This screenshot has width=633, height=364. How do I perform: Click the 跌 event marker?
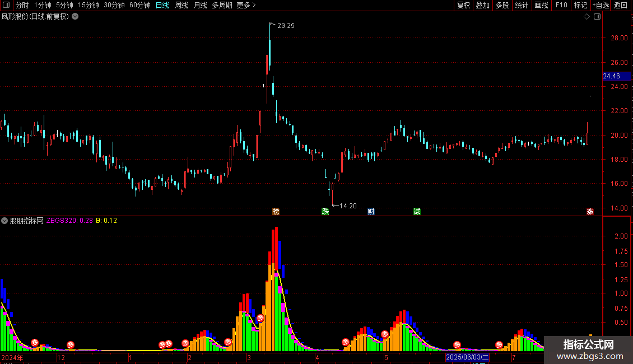(x=325, y=212)
